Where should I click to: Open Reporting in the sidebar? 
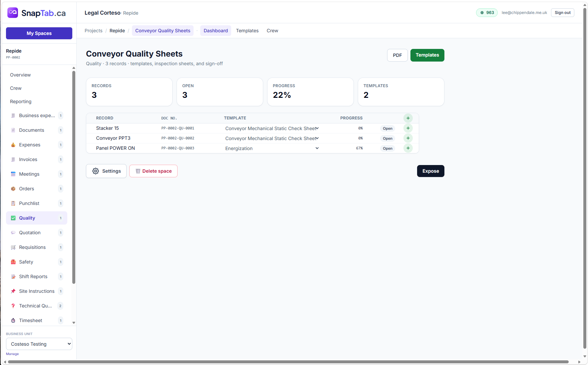[21, 101]
